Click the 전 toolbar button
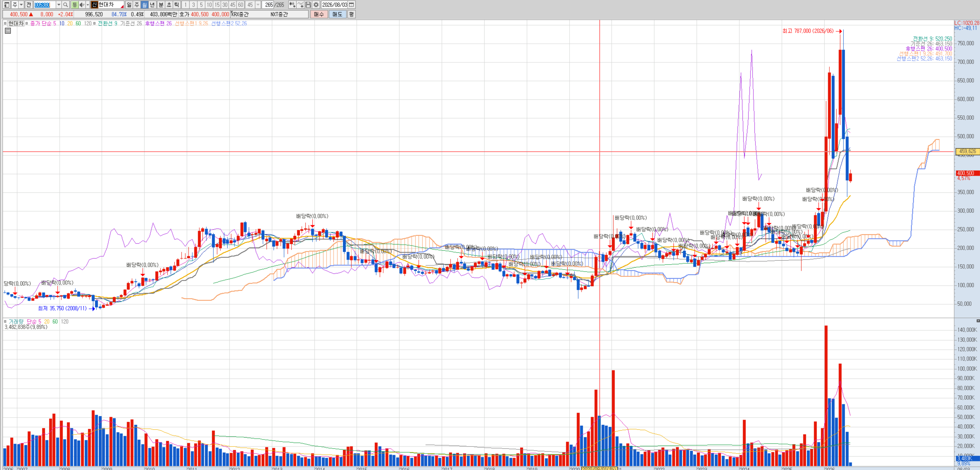980x470 pixels. point(29,5)
